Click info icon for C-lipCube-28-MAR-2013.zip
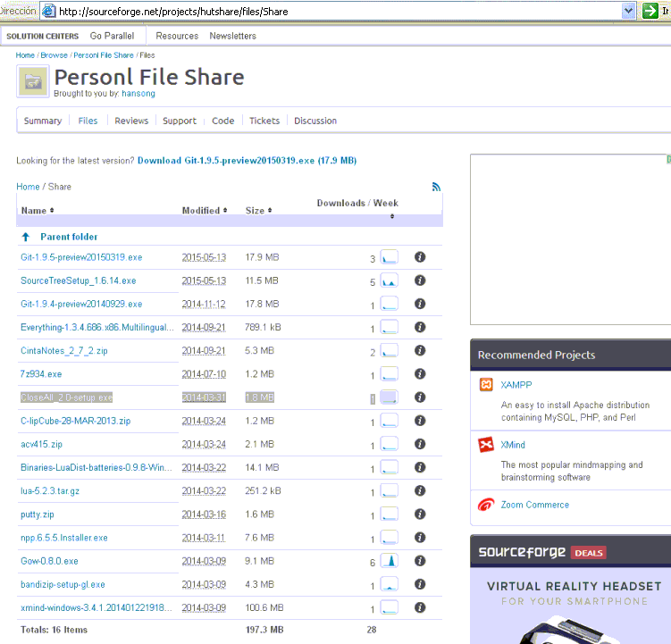 click(x=420, y=421)
